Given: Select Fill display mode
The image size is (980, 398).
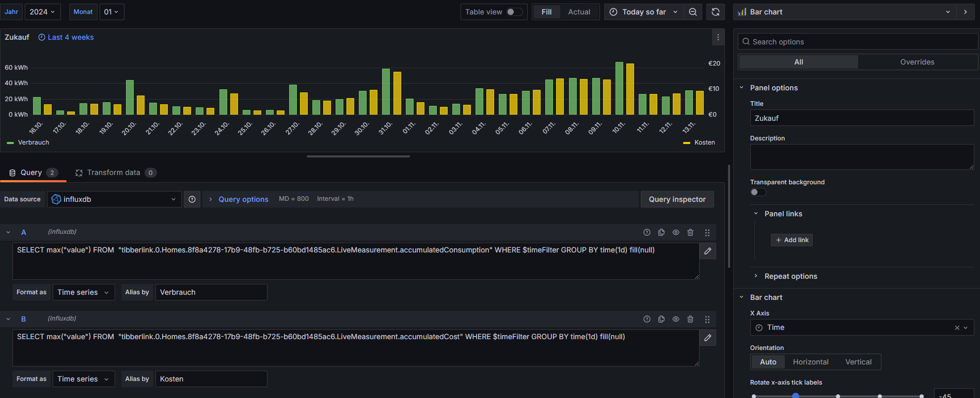Looking at the screenshot, I should (546, 12).
